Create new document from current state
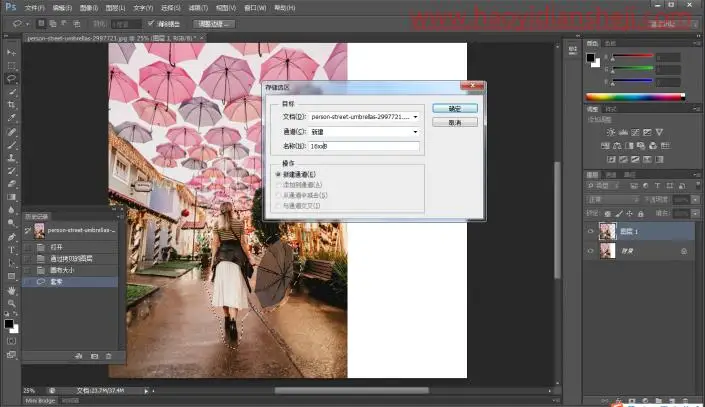The height and width of the screenshot is (407, 705). coord(79,356)
